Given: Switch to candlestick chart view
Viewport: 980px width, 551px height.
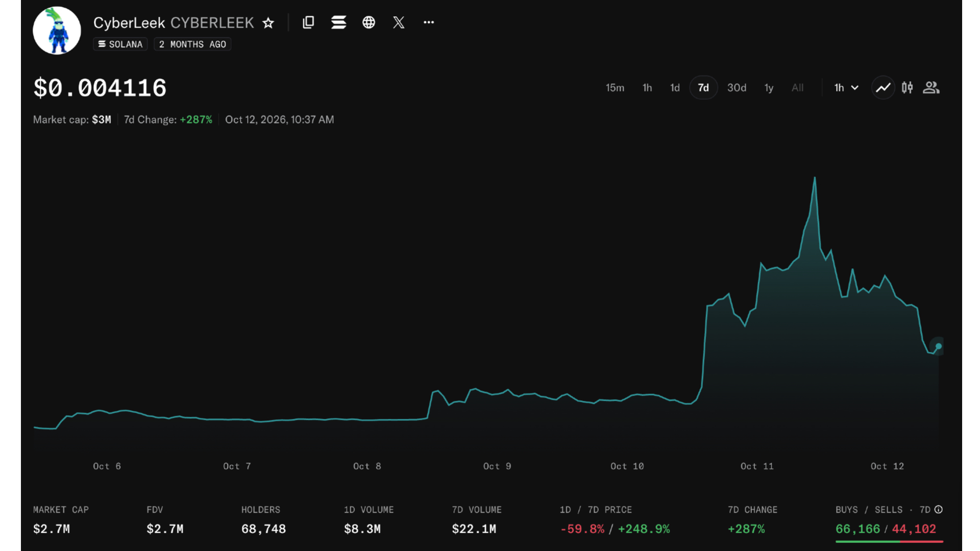Looking at the screenshot, I should [907, 88].
